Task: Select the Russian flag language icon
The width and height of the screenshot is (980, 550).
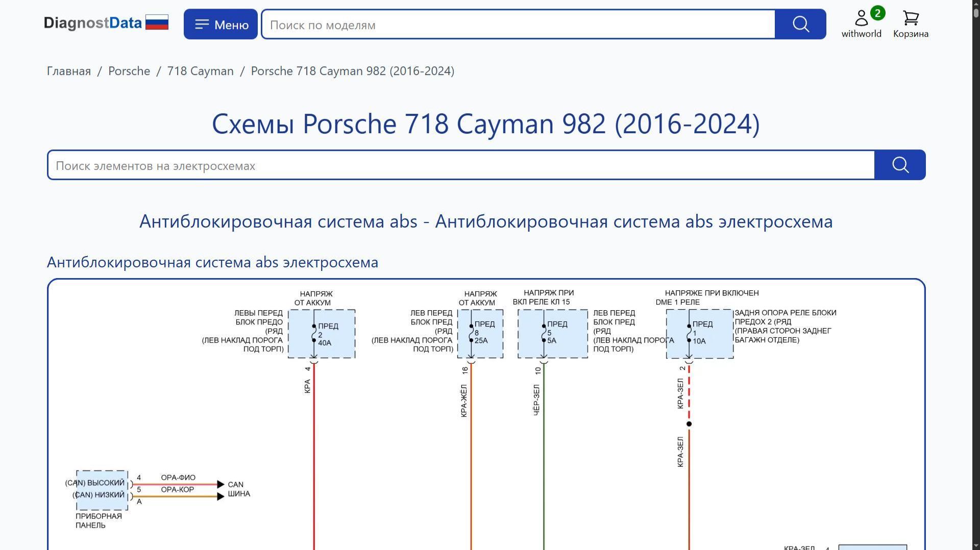Action: (157, 22)
